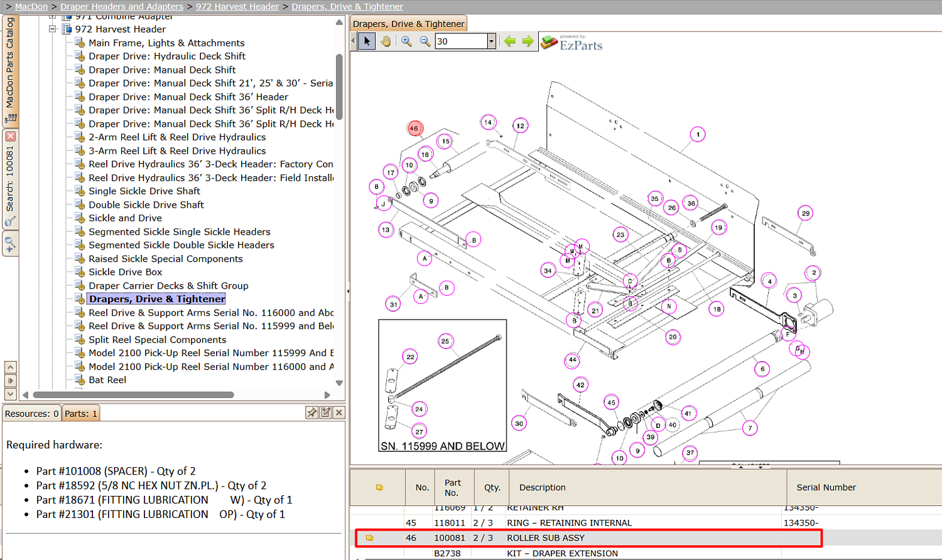Select Sickle Drive Box tree item
The width and height of the screenshot is (942, 560).
pos(126,272)
